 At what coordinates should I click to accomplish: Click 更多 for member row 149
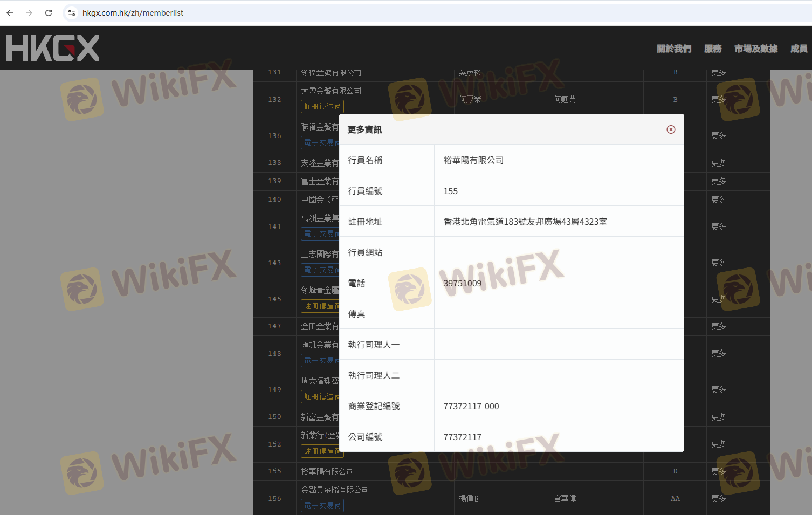pos(719,389)
